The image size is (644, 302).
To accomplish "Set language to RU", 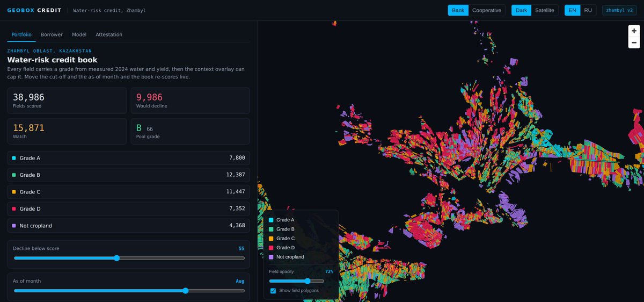I will 588,10.
